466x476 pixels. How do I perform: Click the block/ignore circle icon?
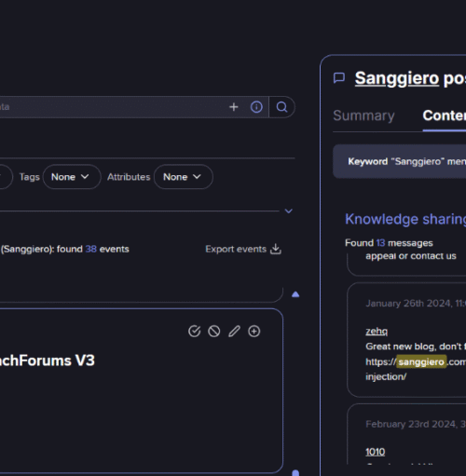pyautogui.click(x=214, y=332)
